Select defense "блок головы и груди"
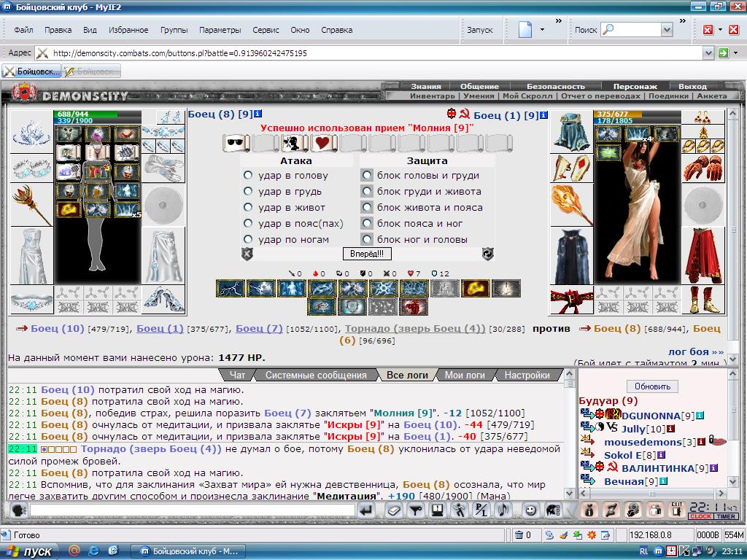Viewport: 747px width, 560px height. click(x=366, y=175)
